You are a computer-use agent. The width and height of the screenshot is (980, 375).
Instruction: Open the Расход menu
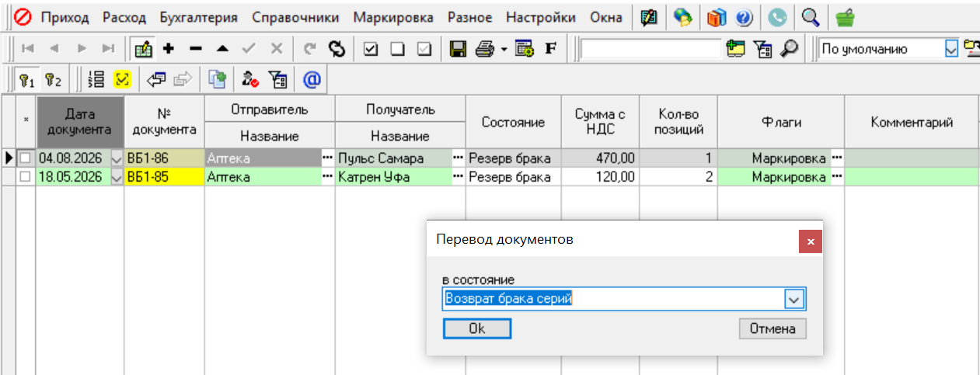click(x=124, y=17)
